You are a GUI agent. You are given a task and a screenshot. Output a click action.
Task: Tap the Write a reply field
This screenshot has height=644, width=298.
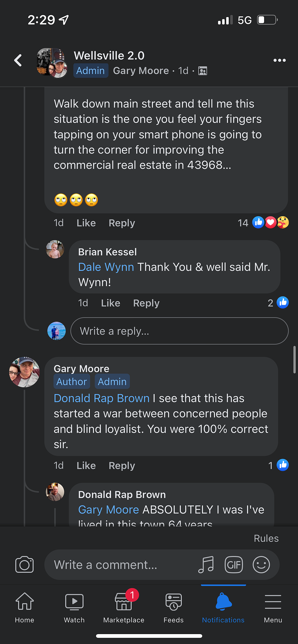pyautogui.click(x=180, y=331)
